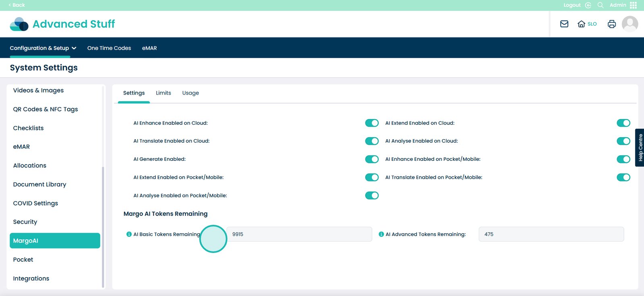Expand Configuration & Setup dropdown menu
This screenshot has height=296, width=644.
[x=43, y=48]
